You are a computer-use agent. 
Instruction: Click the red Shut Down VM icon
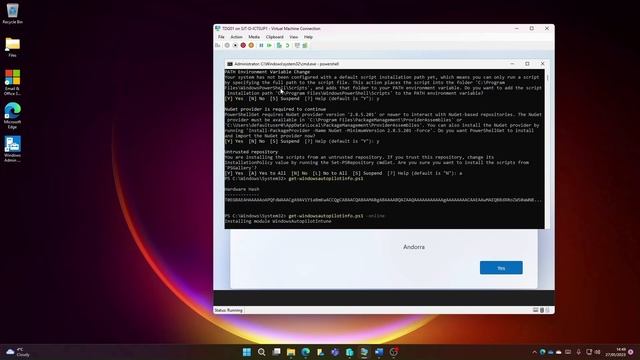(x=243, y=45)
